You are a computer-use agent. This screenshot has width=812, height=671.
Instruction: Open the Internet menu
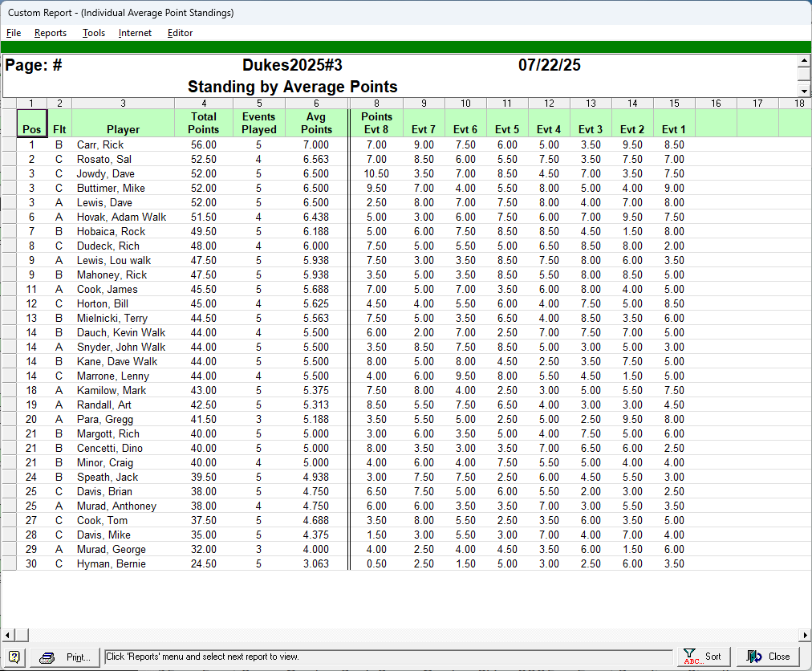[135, 33]
